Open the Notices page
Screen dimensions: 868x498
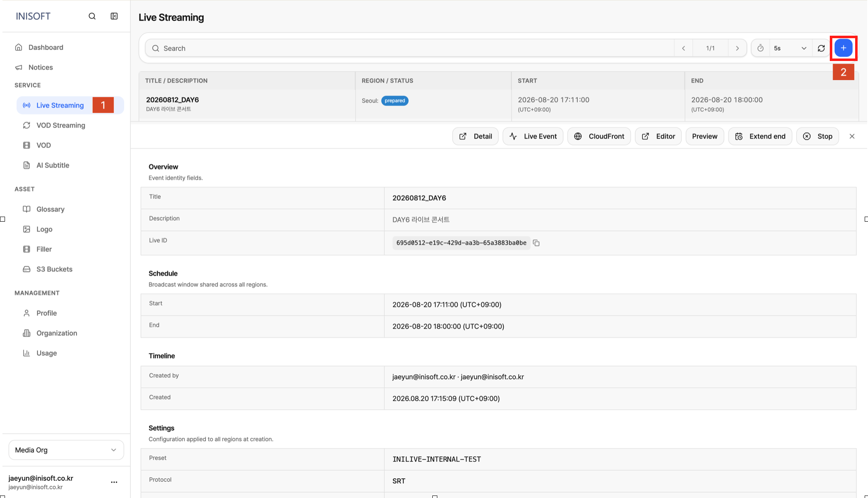[41, 67]
